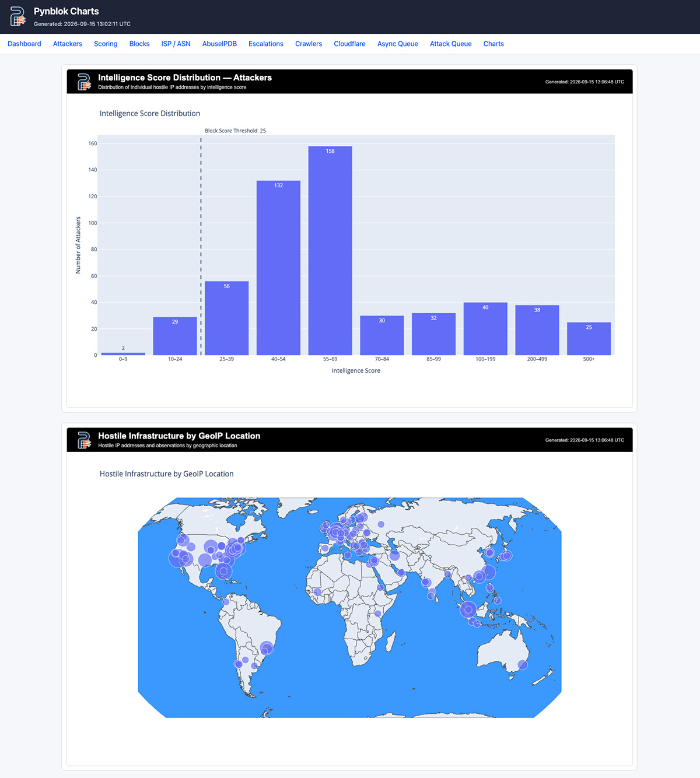Viewport: 700px width, 778px height.
Task: Click 'Distribution of individual hostile IP addresses' subtitle
Action: [x=172, y=87]
